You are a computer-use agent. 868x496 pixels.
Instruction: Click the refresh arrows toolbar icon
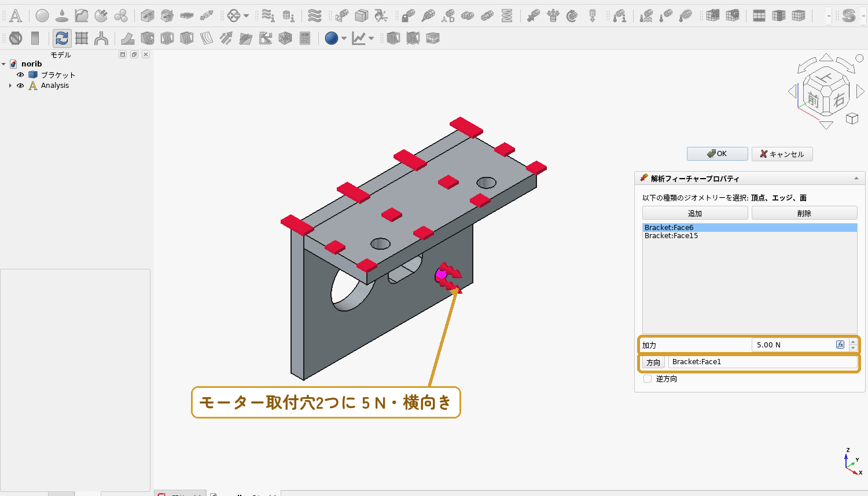pyautogui.click(x=62, y=38)
